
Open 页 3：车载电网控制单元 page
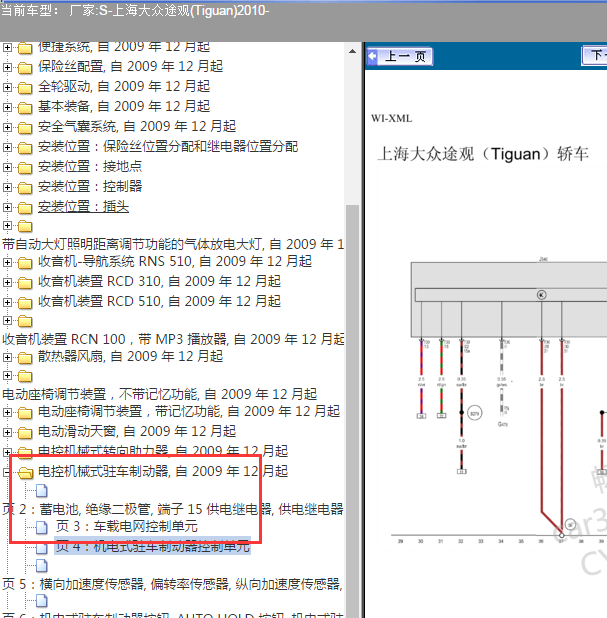click(x=127, y=527)
